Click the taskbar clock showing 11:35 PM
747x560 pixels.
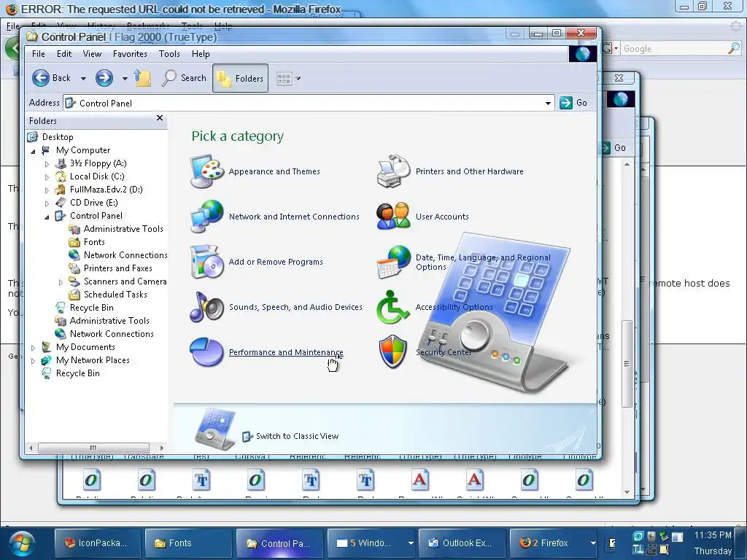713,535
